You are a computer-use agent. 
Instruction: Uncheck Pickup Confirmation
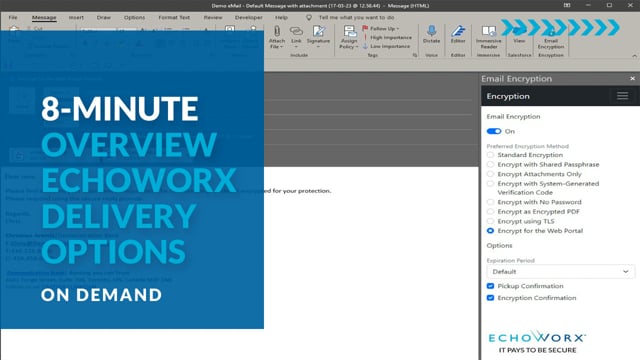coord(491,286)
